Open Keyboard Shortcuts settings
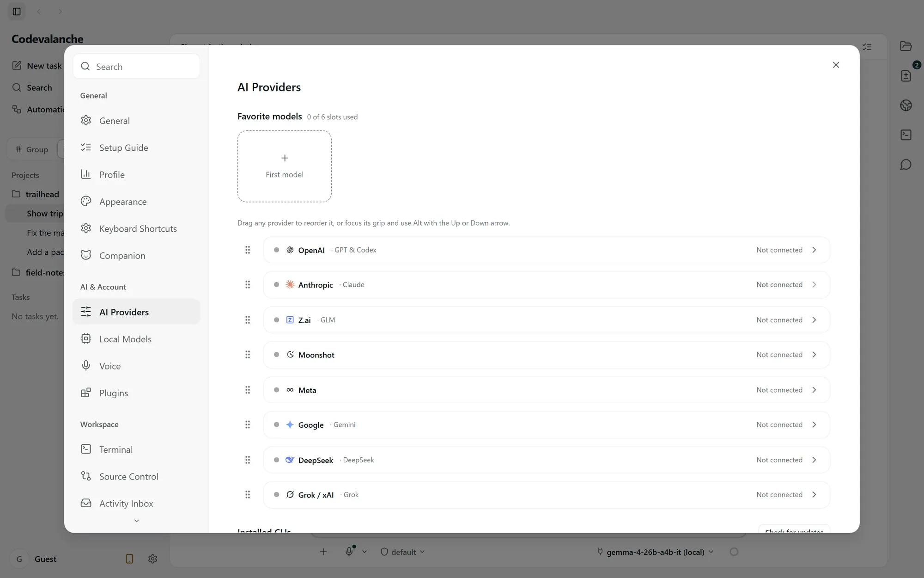This screenshot has height=578, width=924. tap(136, 228)
